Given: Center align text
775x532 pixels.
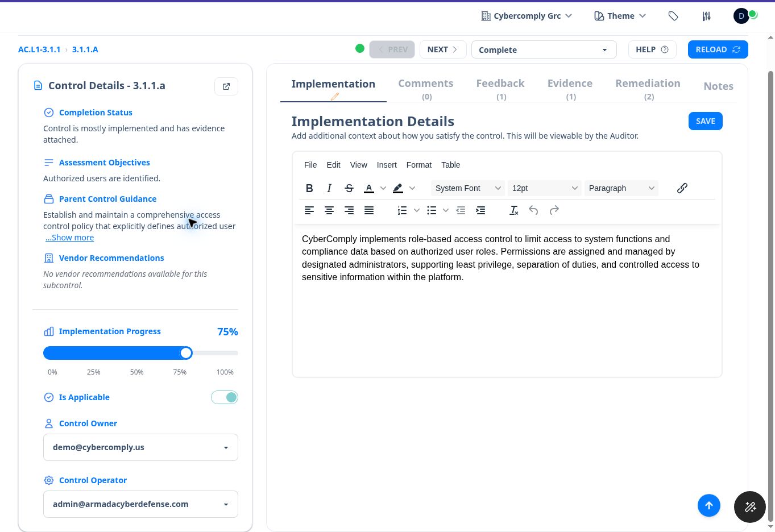Looking at the screenshot, I should point(329,210).
